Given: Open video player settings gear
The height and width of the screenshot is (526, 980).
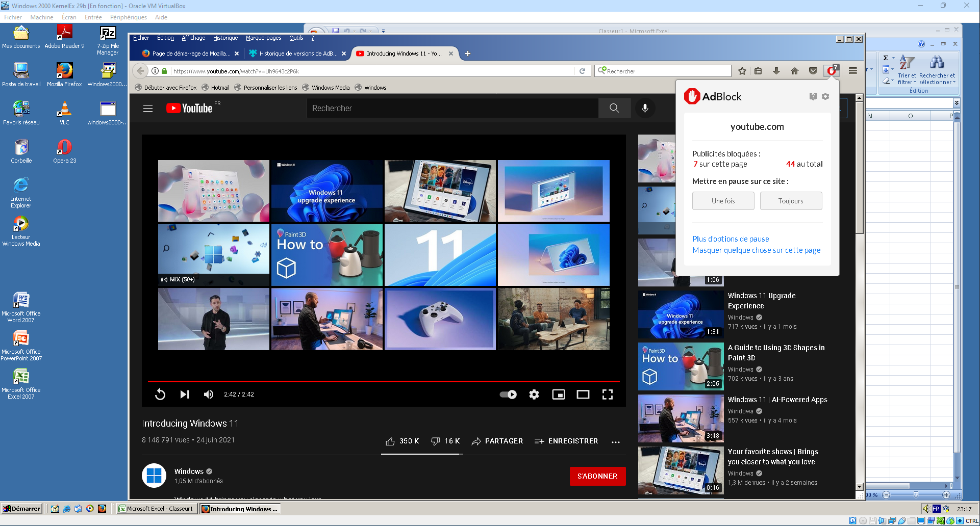Looking at the screenshot, I should [x=534, y=394].
